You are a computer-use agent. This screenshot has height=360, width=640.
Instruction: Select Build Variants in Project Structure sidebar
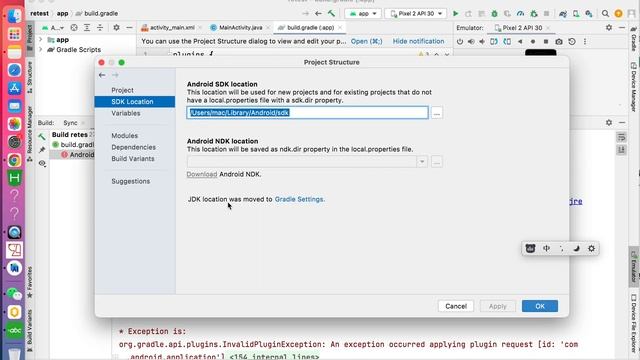[x=133, y=158]
